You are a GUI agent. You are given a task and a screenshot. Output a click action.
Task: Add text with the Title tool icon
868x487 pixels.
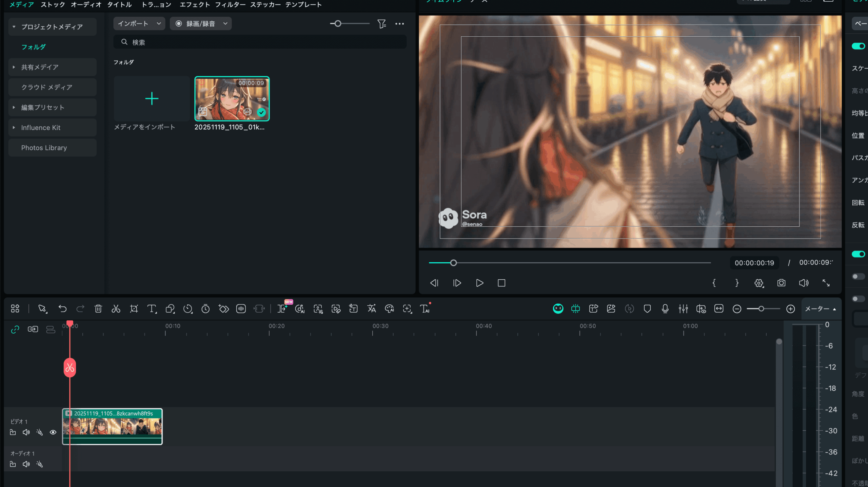pos(152,309)
